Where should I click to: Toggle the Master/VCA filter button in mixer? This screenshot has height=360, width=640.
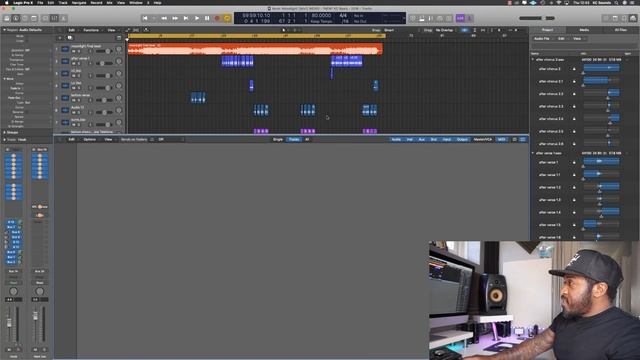(482, 140)
